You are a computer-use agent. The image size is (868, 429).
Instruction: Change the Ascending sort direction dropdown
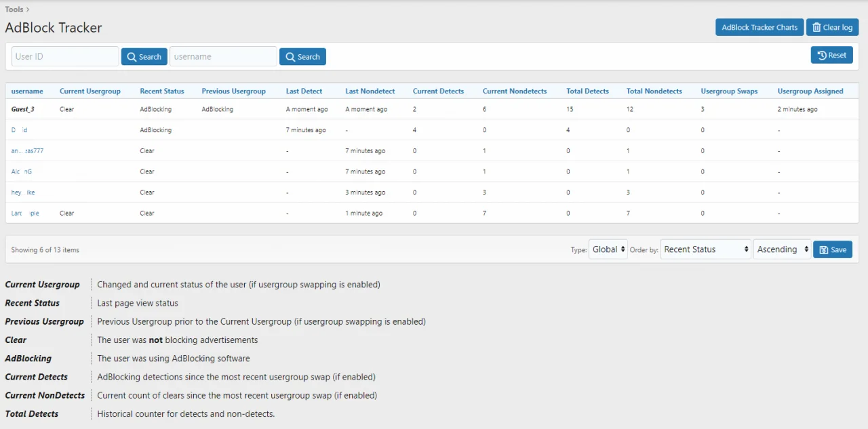tap(782, 249)
